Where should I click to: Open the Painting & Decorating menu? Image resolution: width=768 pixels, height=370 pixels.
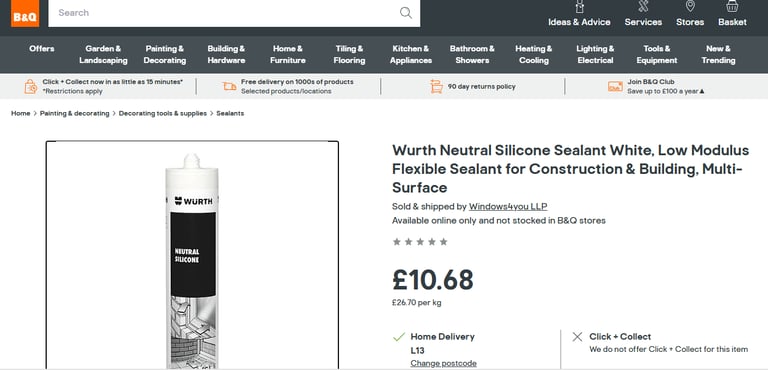(x=165, y=54)
